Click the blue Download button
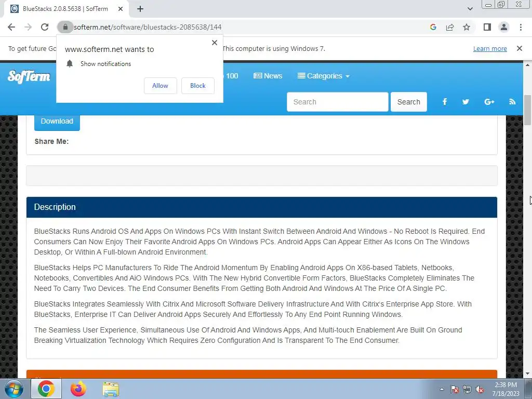The image size is (532, 399). pyautogui.click(x=57, y=122)
